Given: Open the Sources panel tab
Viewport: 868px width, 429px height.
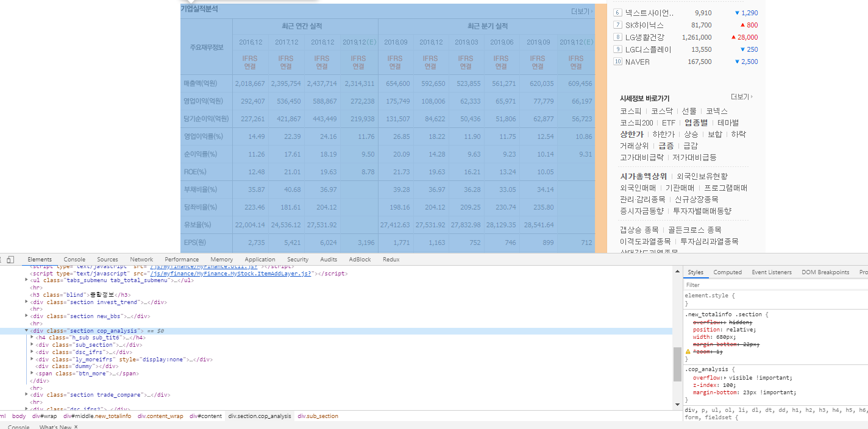Looking at the screenshot, I should coord(107,260).
